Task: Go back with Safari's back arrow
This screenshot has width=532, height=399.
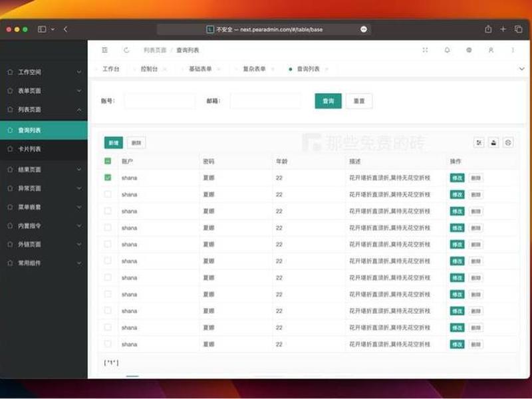Action: 65,29
